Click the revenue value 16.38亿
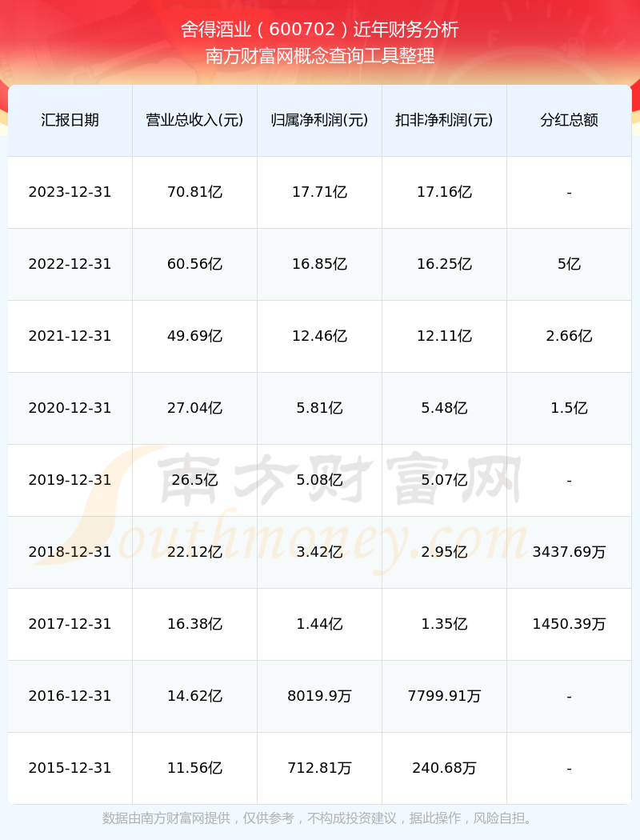 pos(194,624)
